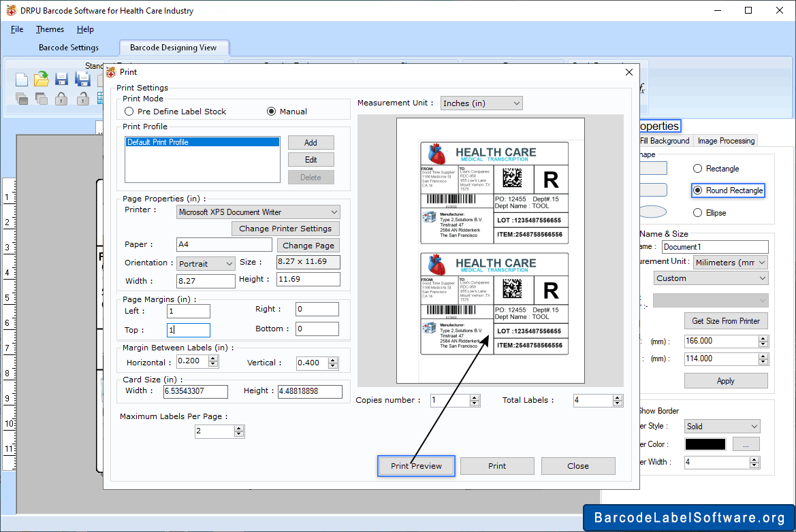Open the Measurement Unit Inches dropdown
Image resolution: width=796 pixels, height=532 pixels.
(x=481, y=103)
